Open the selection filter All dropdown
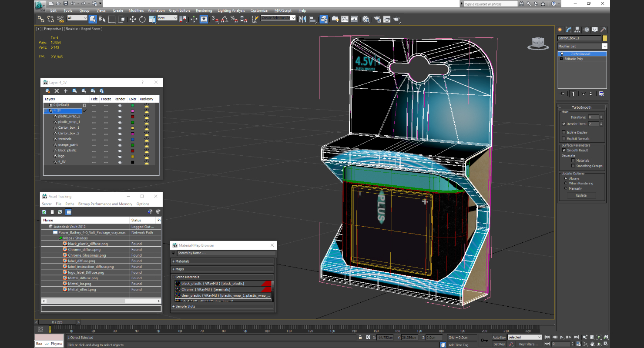644x348 pixels. coord(77,18)
